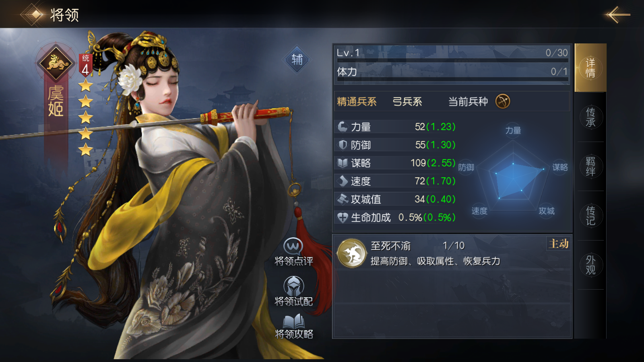Tap the 体力 stamina bar

pyautogui.click(x=452, y=79)
